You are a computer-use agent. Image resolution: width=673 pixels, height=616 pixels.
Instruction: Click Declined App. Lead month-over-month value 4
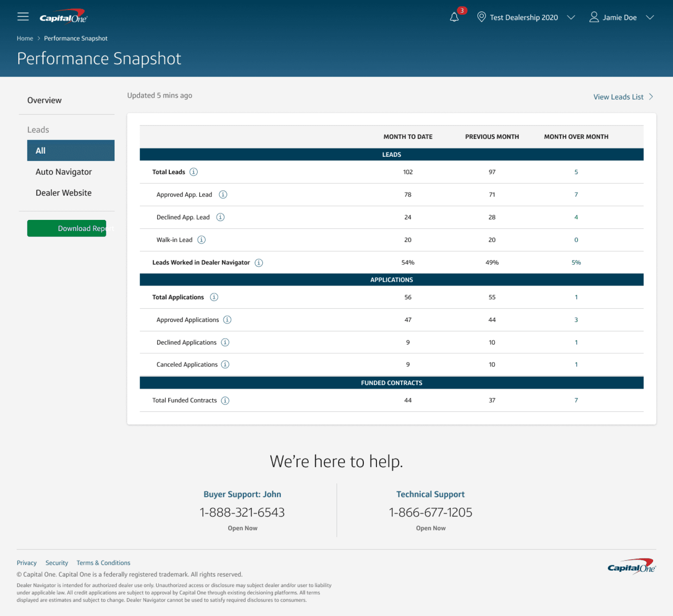(x=576, y=217)
